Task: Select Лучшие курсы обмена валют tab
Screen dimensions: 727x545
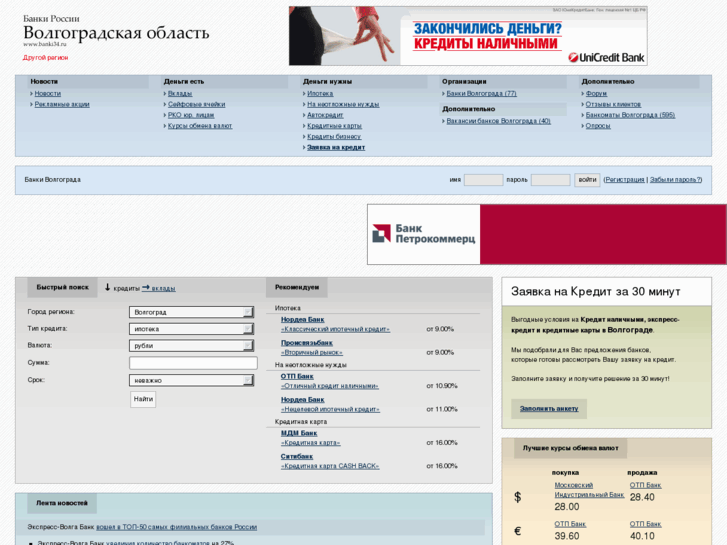Action: [570, 449]
